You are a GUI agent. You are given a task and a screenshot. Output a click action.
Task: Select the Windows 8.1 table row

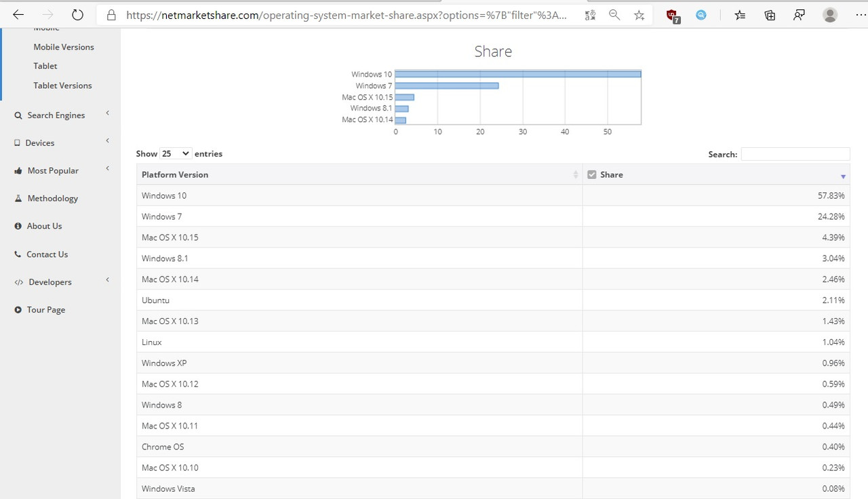click(493, 258)
